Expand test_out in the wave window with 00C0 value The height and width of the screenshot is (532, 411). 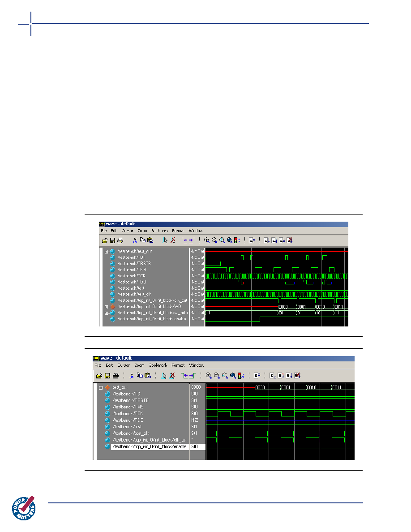click(101, 387)
